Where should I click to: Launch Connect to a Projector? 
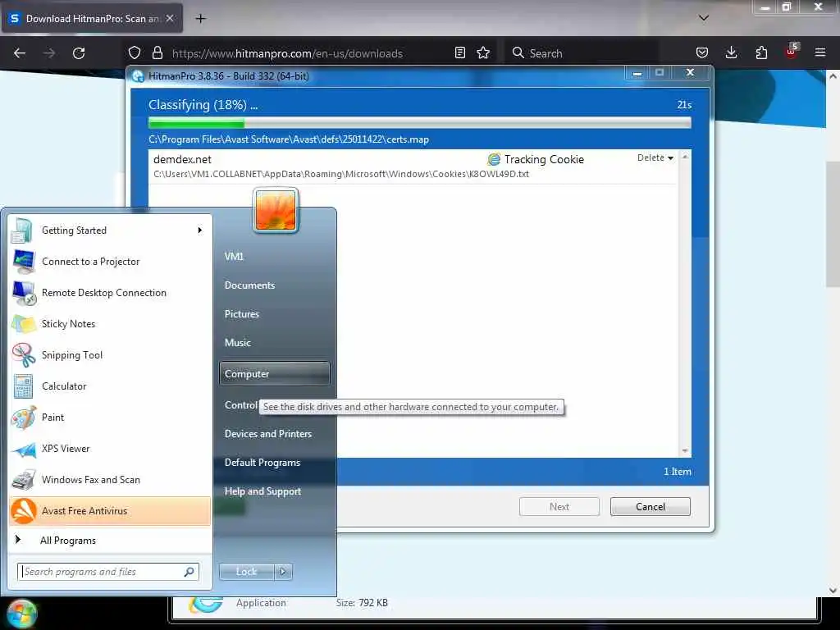[110, 262]
